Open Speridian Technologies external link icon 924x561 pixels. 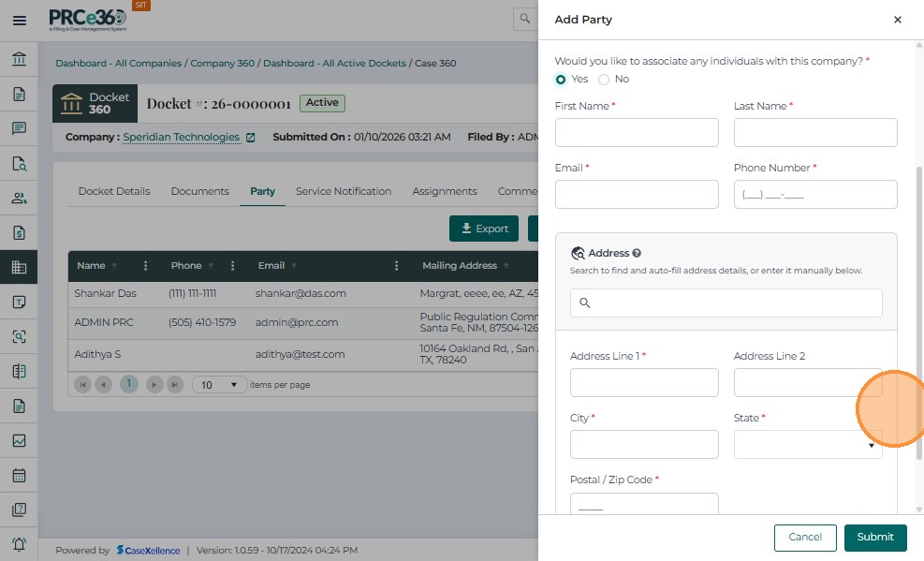click(250, 138)
